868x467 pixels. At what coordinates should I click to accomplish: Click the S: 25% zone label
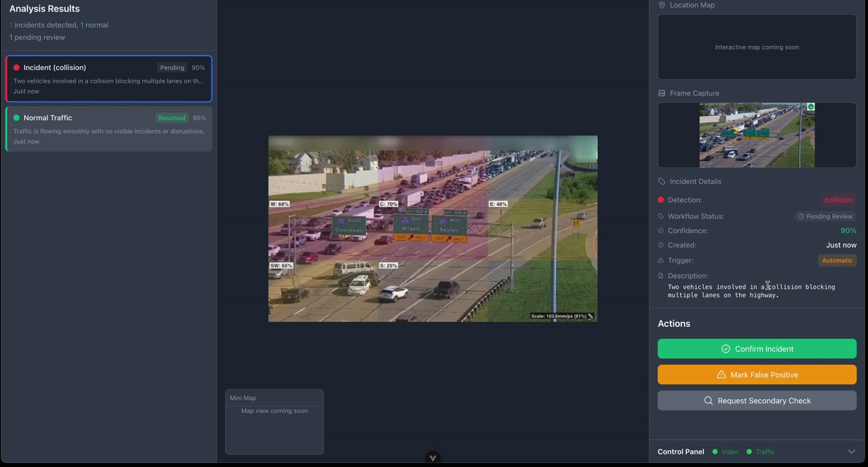click(389, 266)
